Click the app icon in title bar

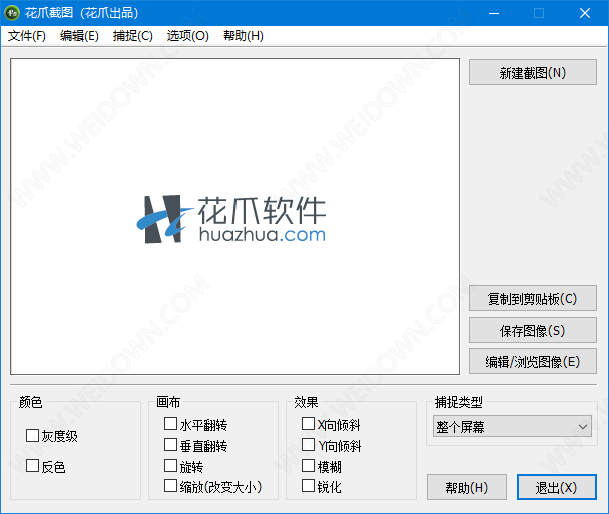coord(12,13)
